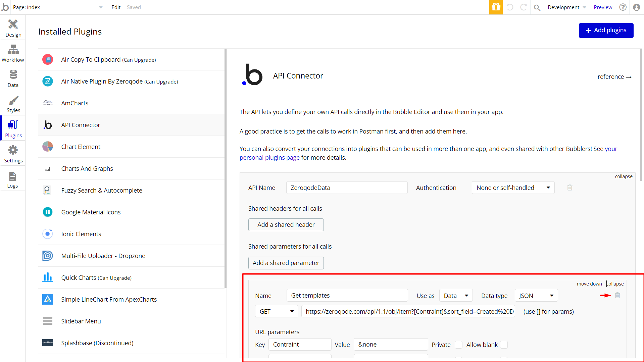Open the GET method dropdown
Screen dimensions: 644x362
[276, 311]
